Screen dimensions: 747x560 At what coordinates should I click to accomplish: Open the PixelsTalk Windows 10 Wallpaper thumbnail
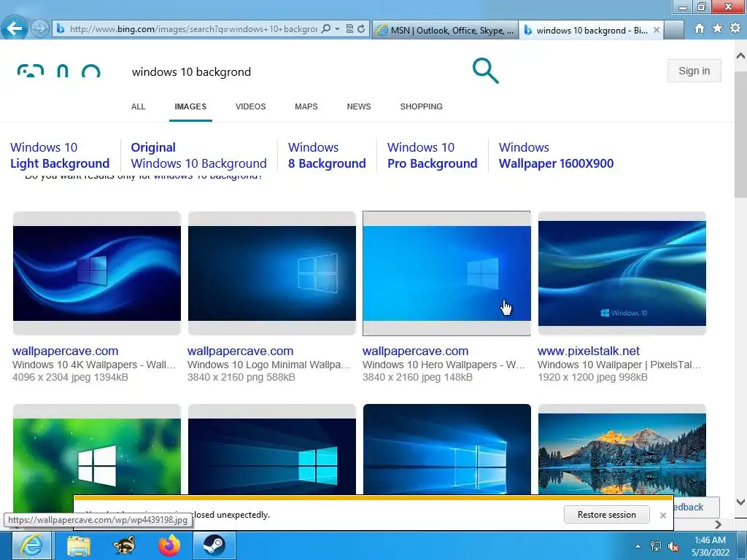tap(622, 273)
